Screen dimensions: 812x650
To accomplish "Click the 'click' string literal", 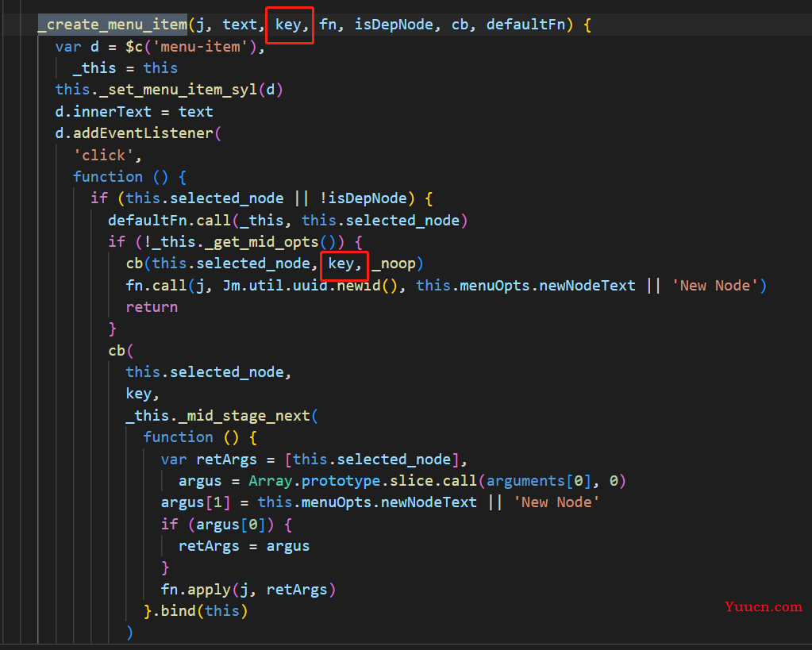I will [x=103, y=156].
